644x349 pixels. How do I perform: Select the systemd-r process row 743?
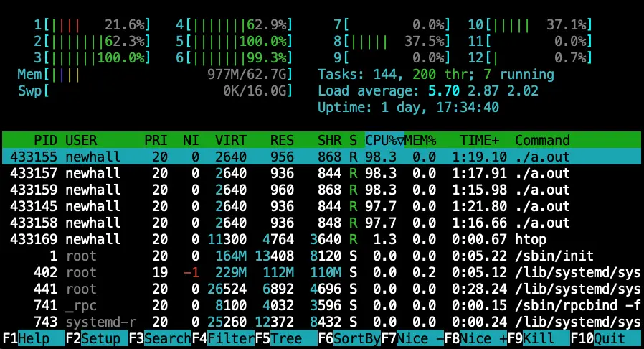coord(321,322)
